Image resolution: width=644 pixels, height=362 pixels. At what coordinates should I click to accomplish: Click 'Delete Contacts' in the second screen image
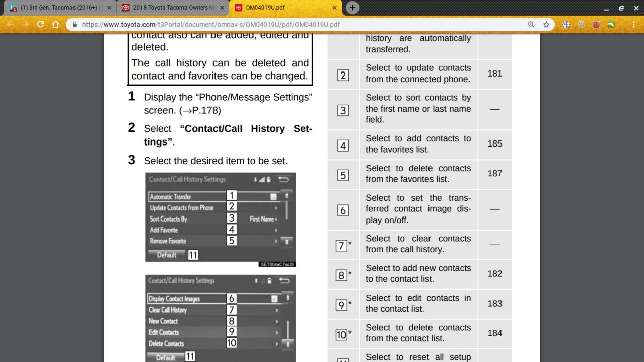(166, 344)
